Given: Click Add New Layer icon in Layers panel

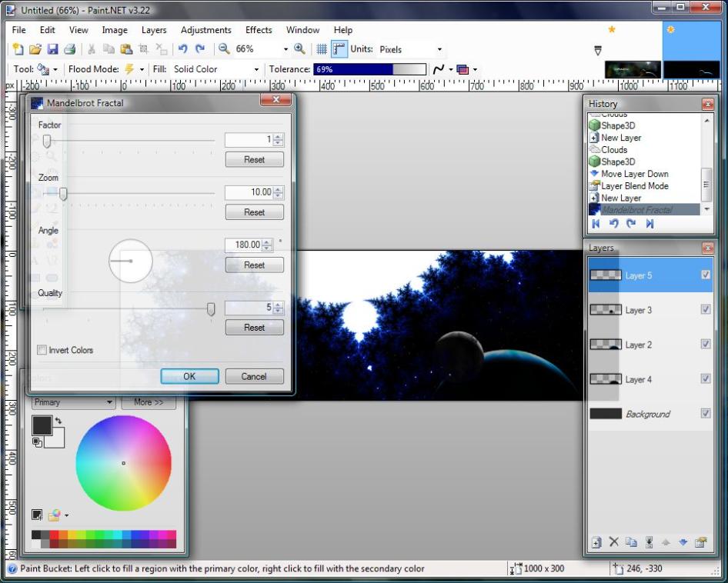Looking at the screenshot, I should pyautogui.click(x=596, y=542).
